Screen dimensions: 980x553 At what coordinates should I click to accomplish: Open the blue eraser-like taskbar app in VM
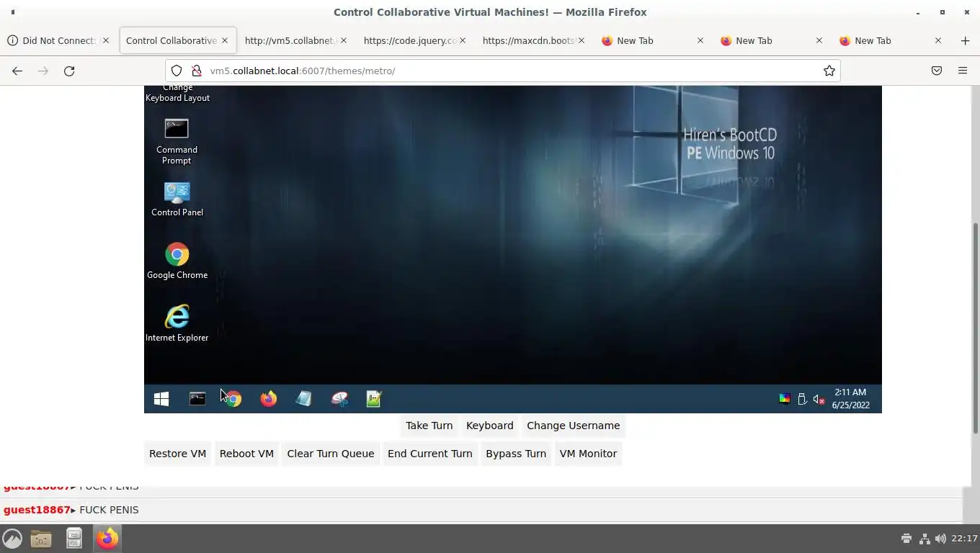point(303,399)
